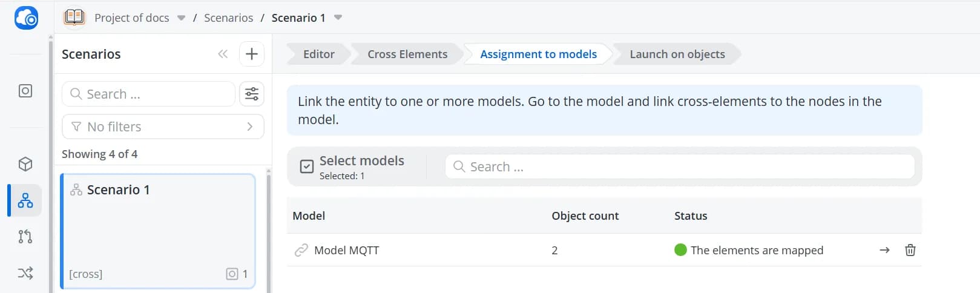Viewport: 980px width, 293px height.
Task: Sort by Object count column header
Action: [x=585, y=216]
